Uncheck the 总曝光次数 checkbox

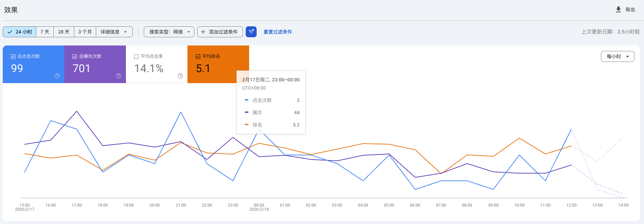coord(75,56)
